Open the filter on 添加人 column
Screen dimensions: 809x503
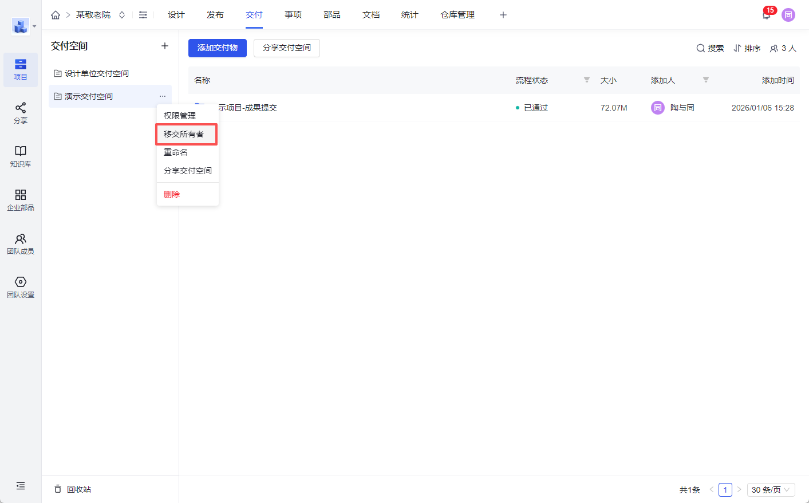point(705,80)
